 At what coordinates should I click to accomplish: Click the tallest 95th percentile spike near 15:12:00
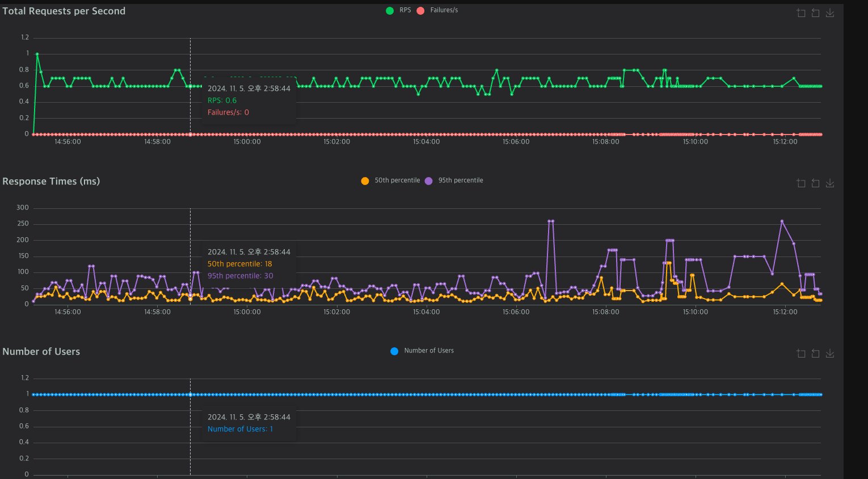click(x=782, y=221)
